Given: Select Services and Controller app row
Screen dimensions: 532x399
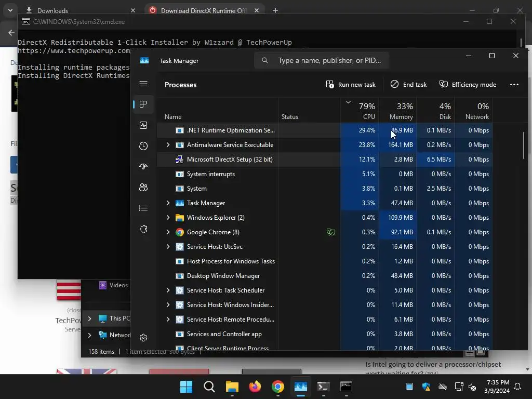Looking at the screenshot, I should (x=325, y=334).
